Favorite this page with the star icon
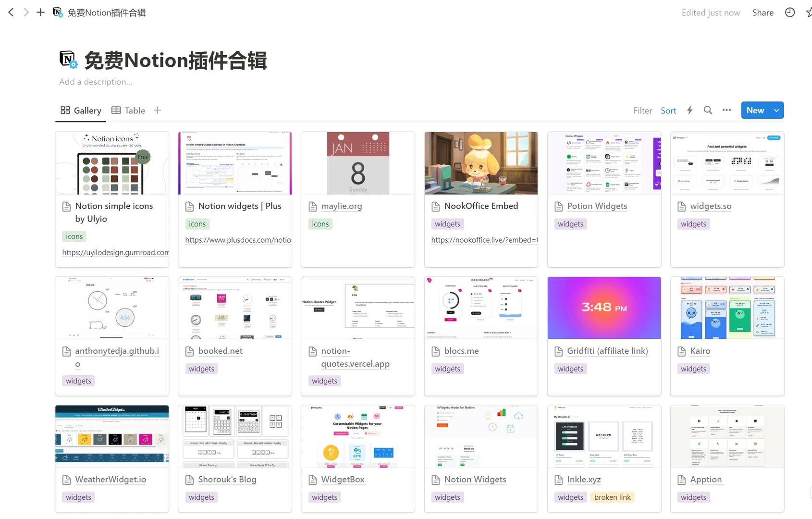812x519 pixels. point(809,12)
